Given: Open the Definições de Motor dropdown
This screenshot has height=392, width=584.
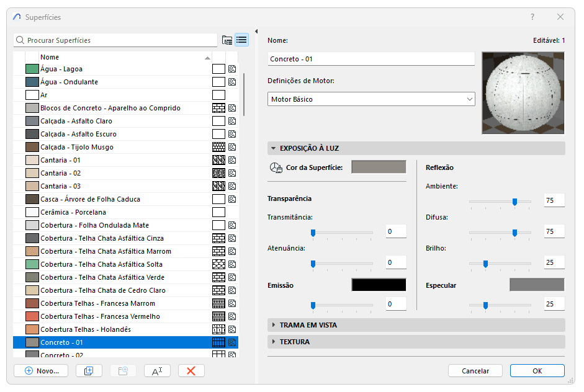Looking at the screenshot, I should 371,99.
